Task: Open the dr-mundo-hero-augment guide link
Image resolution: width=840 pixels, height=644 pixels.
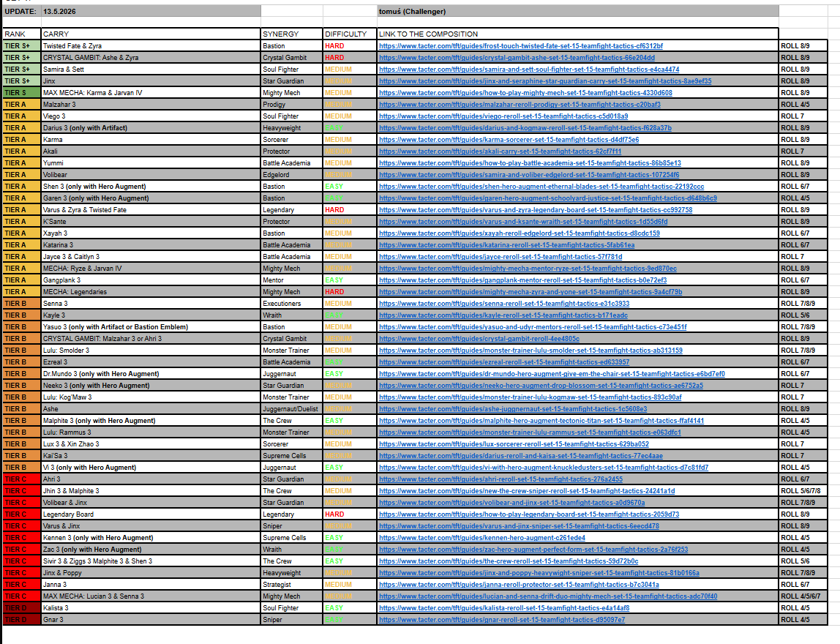Action: 552,374
